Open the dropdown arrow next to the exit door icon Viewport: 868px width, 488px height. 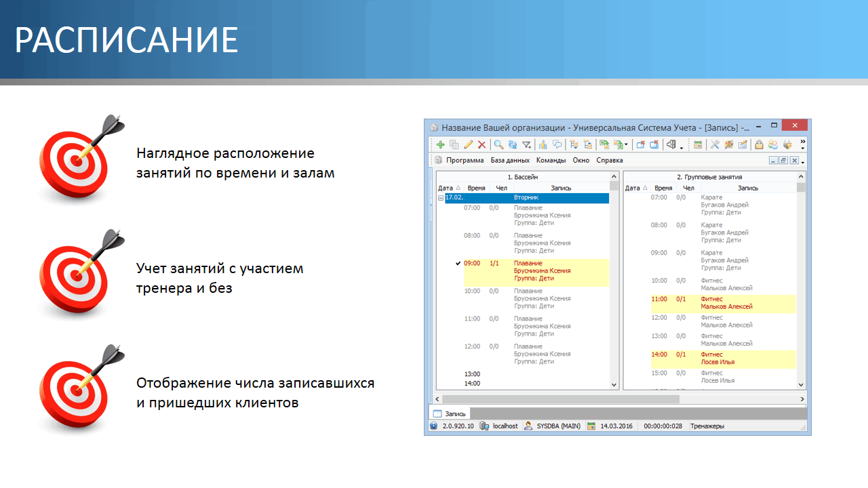tap(682, 148)
